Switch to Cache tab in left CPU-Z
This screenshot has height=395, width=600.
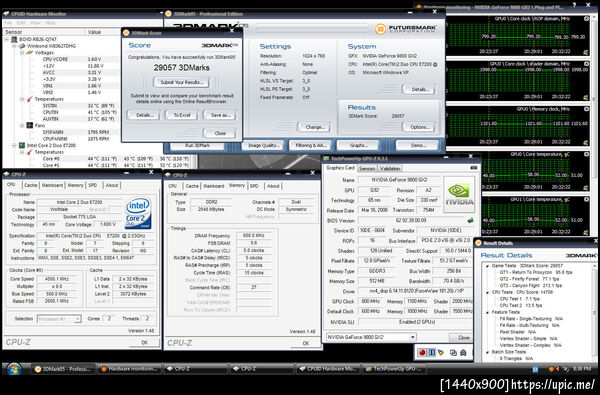pyautogui.click(x=31, y=185)
